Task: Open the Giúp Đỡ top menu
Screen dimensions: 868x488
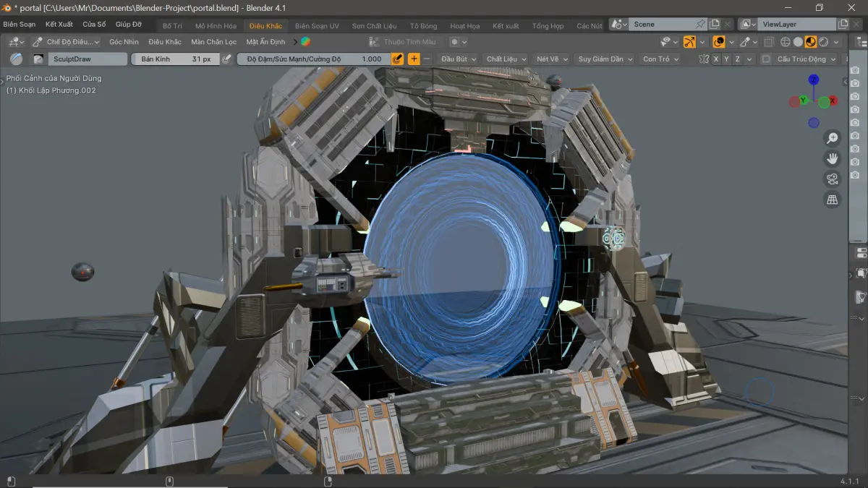Action: [129, 25]
